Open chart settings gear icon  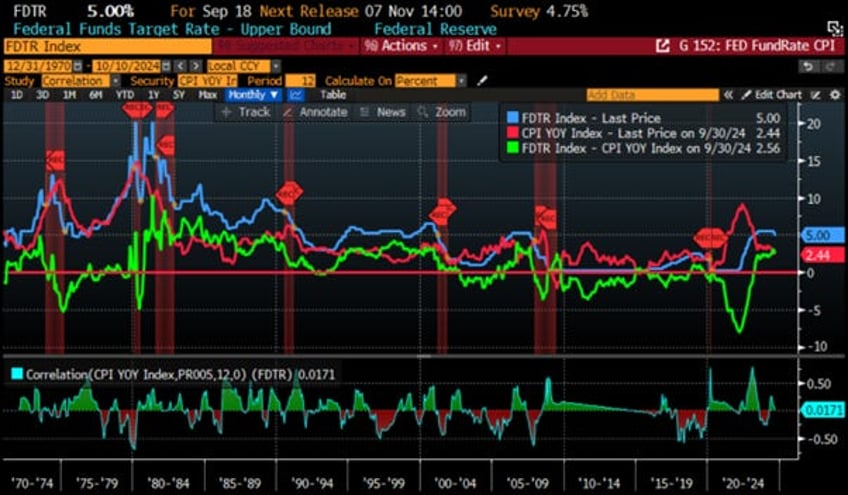pyautogui.click(x=835, y=95)
